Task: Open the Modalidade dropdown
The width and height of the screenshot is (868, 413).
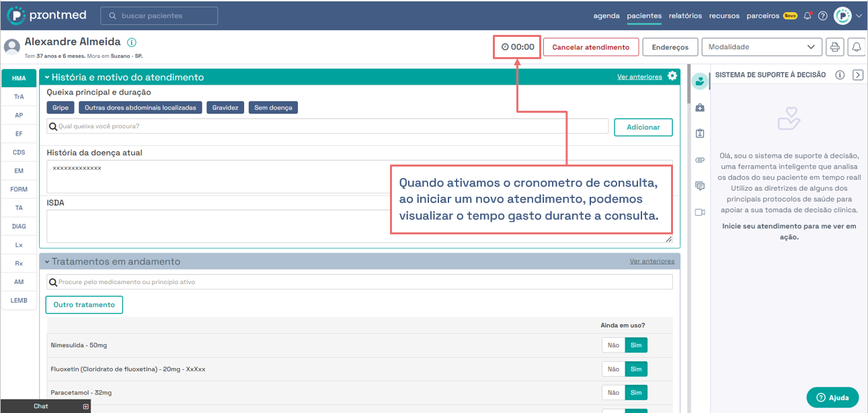Action: tap(762, 47)
